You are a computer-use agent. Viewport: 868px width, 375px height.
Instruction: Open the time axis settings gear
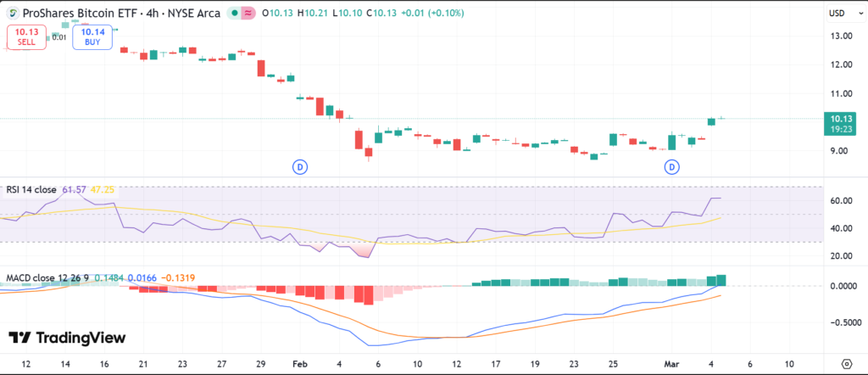844,363
